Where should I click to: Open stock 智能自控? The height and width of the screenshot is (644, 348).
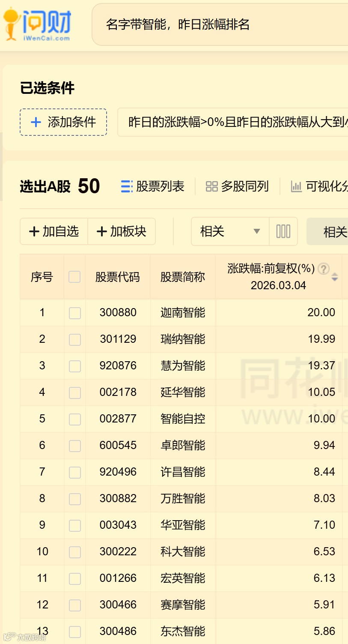pos(183,419)
